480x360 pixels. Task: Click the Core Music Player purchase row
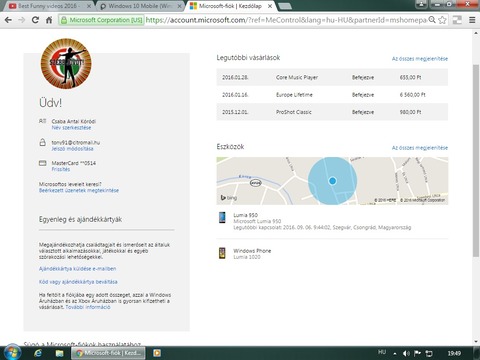[x=332, y=77]
